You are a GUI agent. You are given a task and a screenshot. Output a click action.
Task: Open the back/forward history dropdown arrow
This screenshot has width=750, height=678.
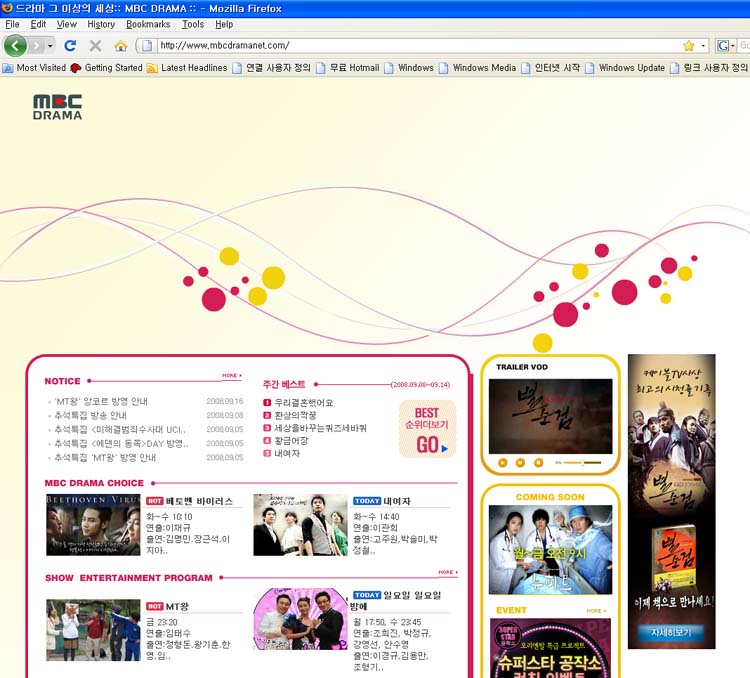(50, 46)
